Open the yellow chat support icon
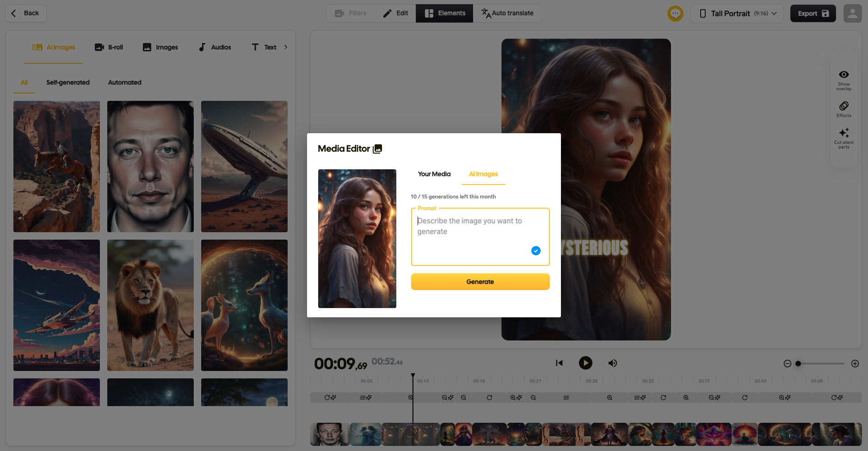This screenshot has width=868, height=451. pyautogui.click(x=675, y=13)
